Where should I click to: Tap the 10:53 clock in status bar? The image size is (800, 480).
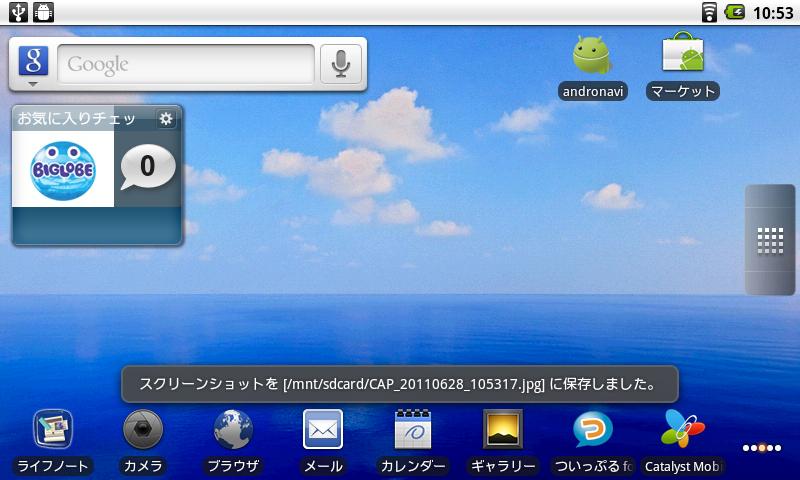click(773, 13)
